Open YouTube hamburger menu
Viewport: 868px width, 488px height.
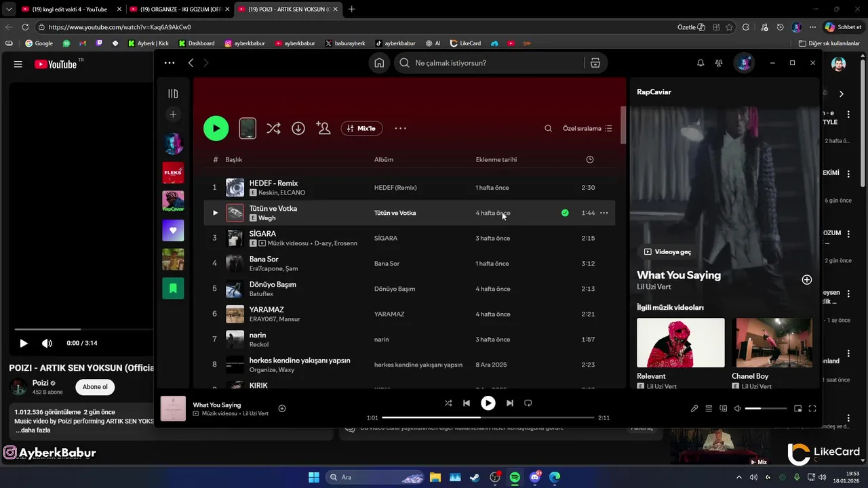[18, 64]
